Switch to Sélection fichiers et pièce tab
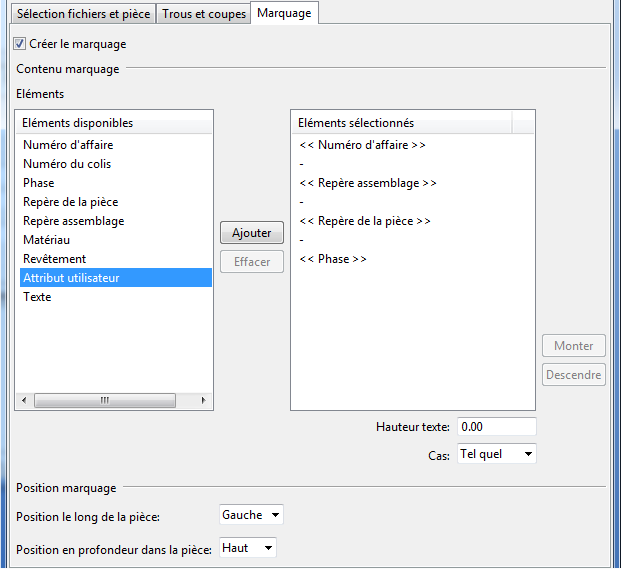This screenshot has height=569, width=621. 83,14
